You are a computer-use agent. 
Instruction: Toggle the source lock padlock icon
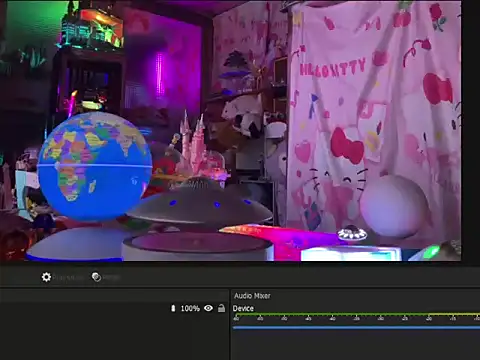coord(221,308)
